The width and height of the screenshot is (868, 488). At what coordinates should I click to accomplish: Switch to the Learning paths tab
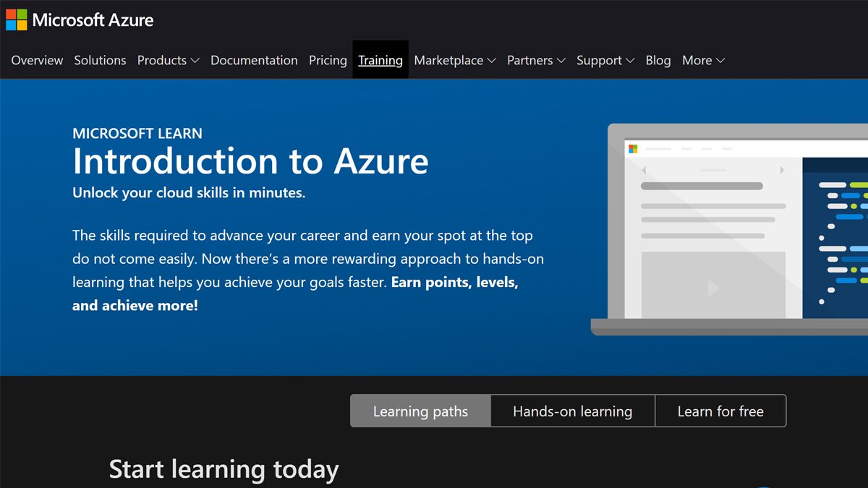click(420, 411)
